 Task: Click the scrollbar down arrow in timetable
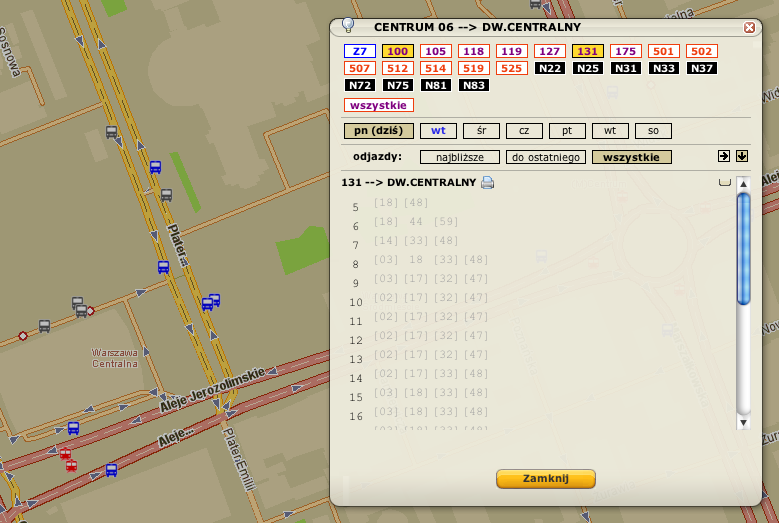[743, 423]
